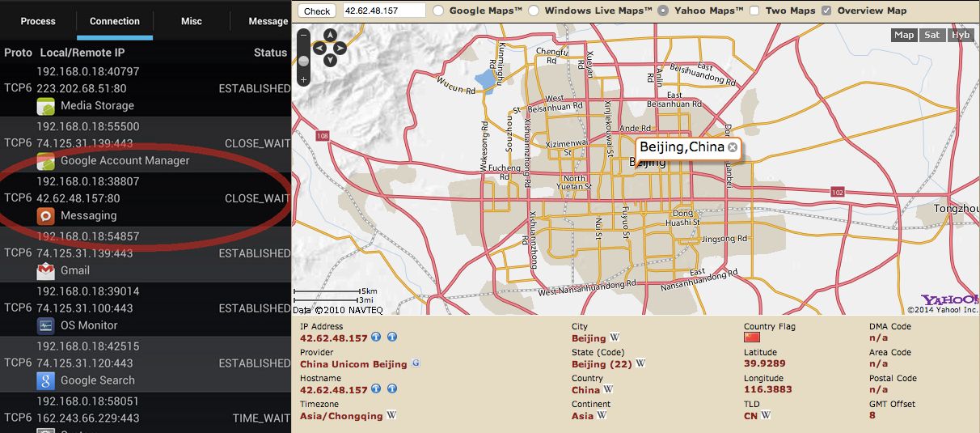980x433 pixels.
Task: Click the Status column header
Action: [x=270, y=53]
